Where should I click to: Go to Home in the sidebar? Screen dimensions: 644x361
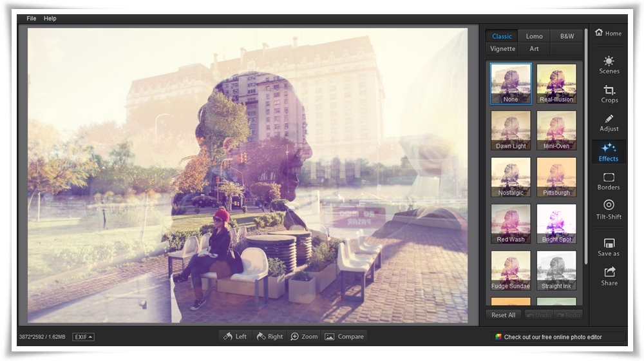[609, 33]
